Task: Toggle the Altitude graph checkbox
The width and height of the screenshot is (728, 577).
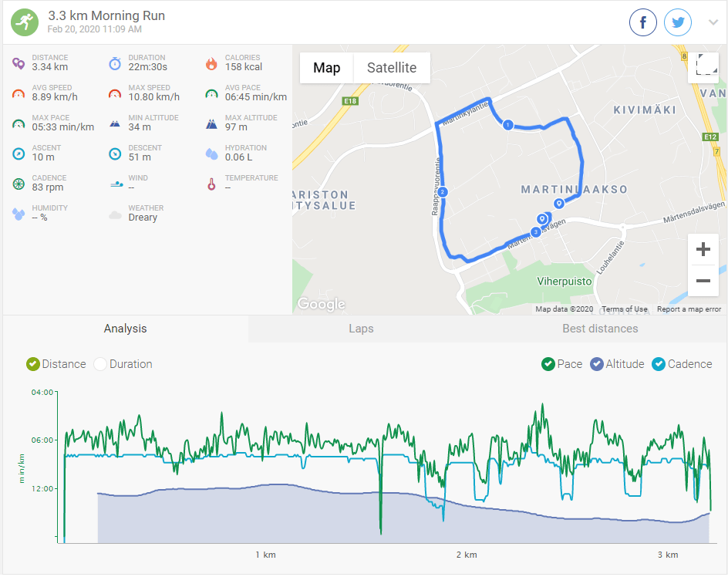Action: 597,364
